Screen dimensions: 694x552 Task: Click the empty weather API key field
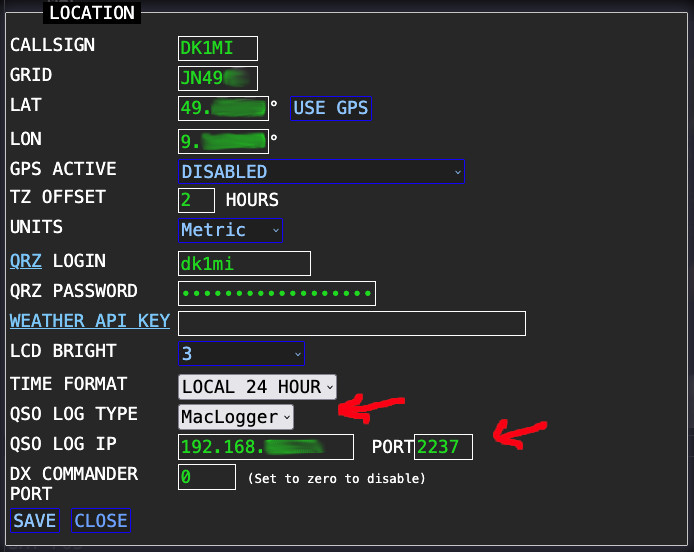(351, 324)
